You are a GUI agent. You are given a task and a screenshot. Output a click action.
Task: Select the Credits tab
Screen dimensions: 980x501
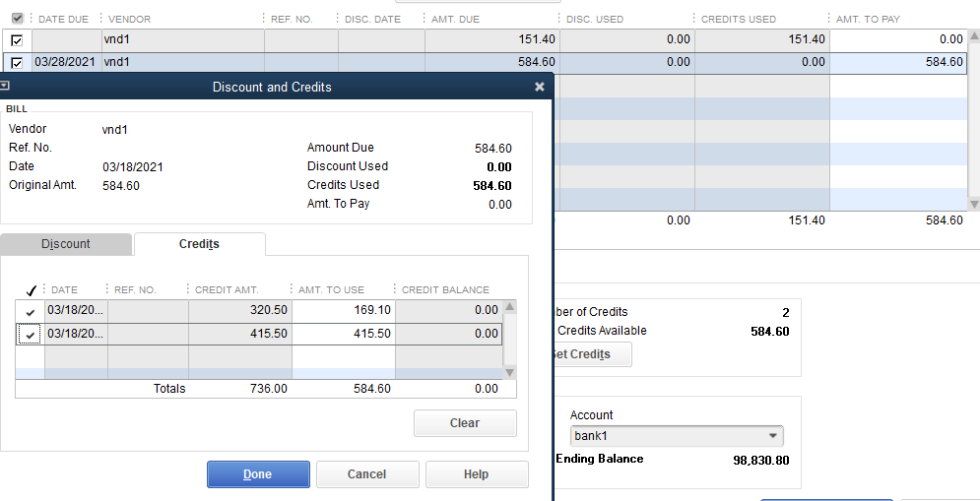[199, 244]
